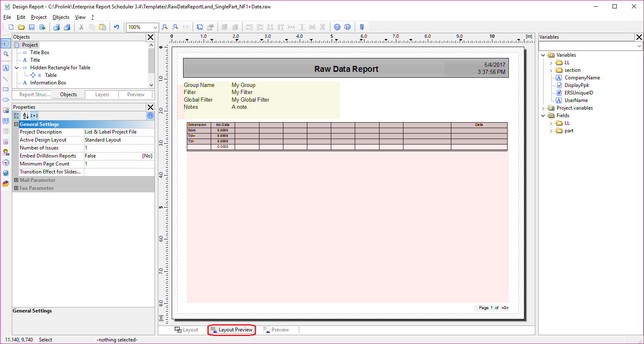The image size is (644, 344).
Task: Open the Objects menu
Action: pos(61,17)
